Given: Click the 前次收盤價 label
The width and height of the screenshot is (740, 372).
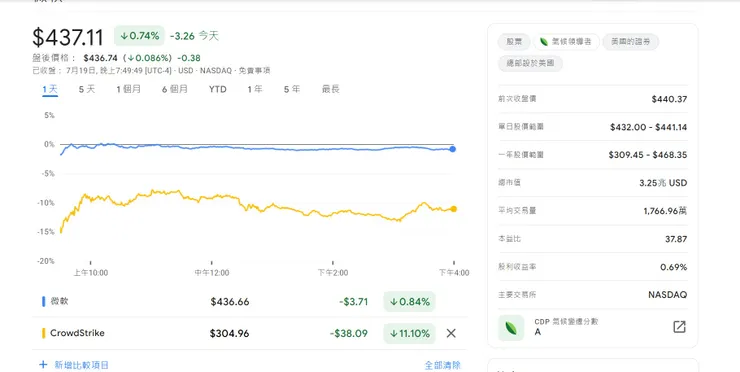Looking at the screenshot, I should point(517,99).
